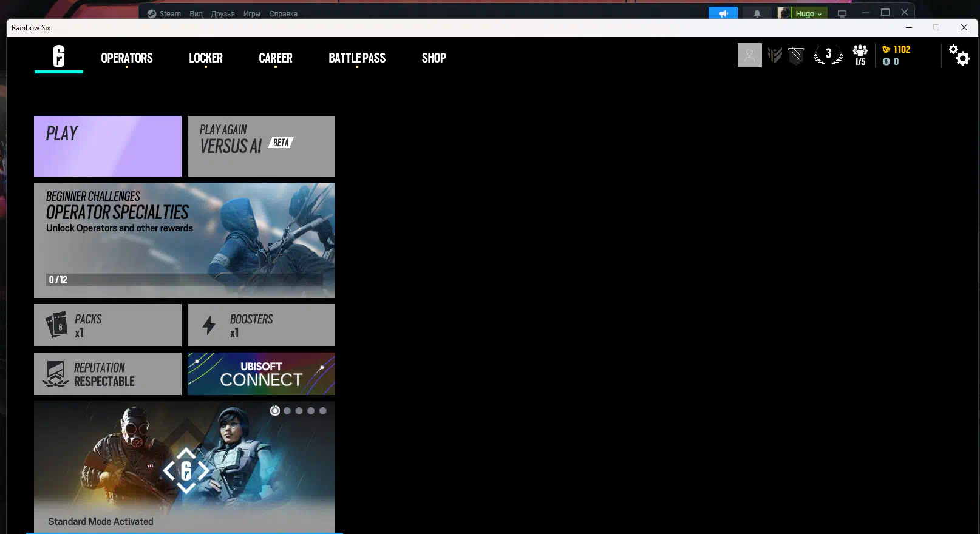Viewport: 980px width, 534px height.
Task: Click the black banner shield icon
Action: pos(796,56)
